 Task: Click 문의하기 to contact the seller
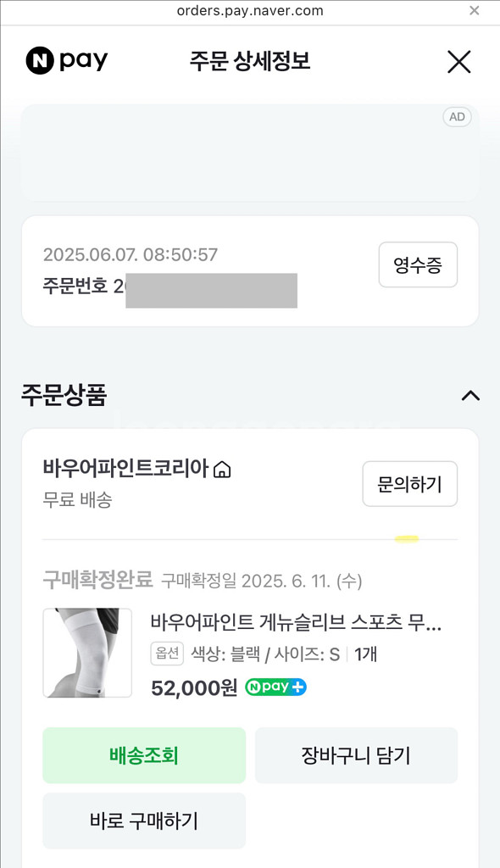pyautogui.click(x=410, y=484)
